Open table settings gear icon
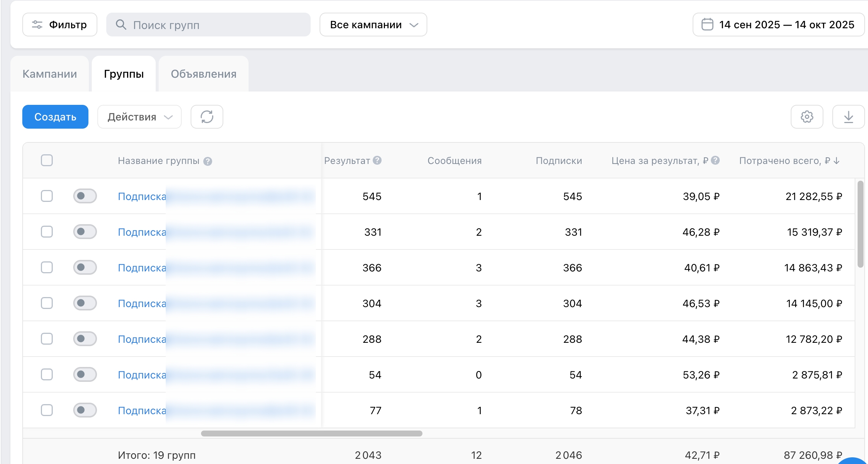Viewport: 868px width, 464px height. (807, 117)
